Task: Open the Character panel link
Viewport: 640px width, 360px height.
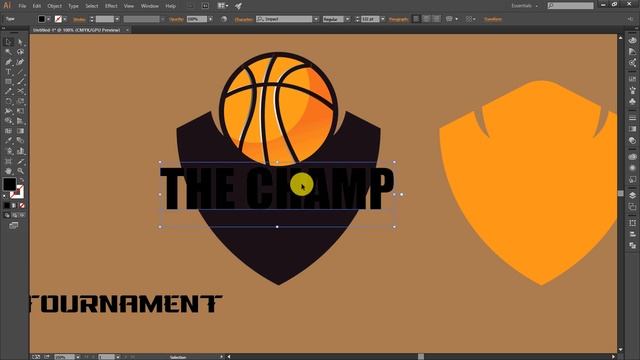Action: coord(243,19)
